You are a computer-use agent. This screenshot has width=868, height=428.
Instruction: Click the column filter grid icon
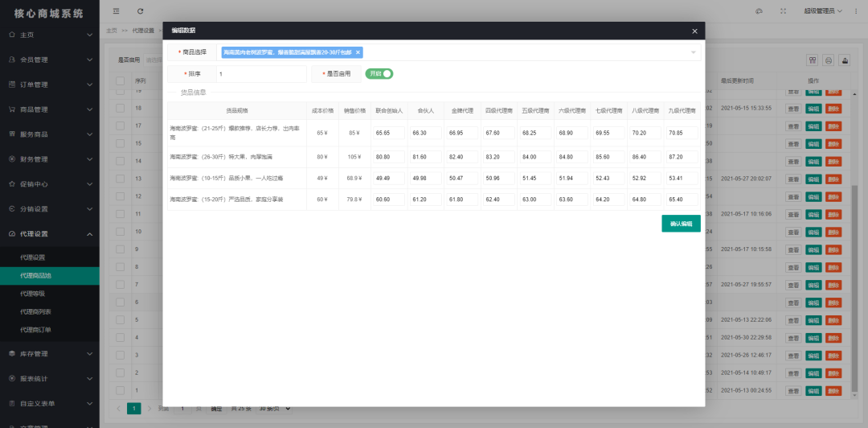click(x=813, y=60)
